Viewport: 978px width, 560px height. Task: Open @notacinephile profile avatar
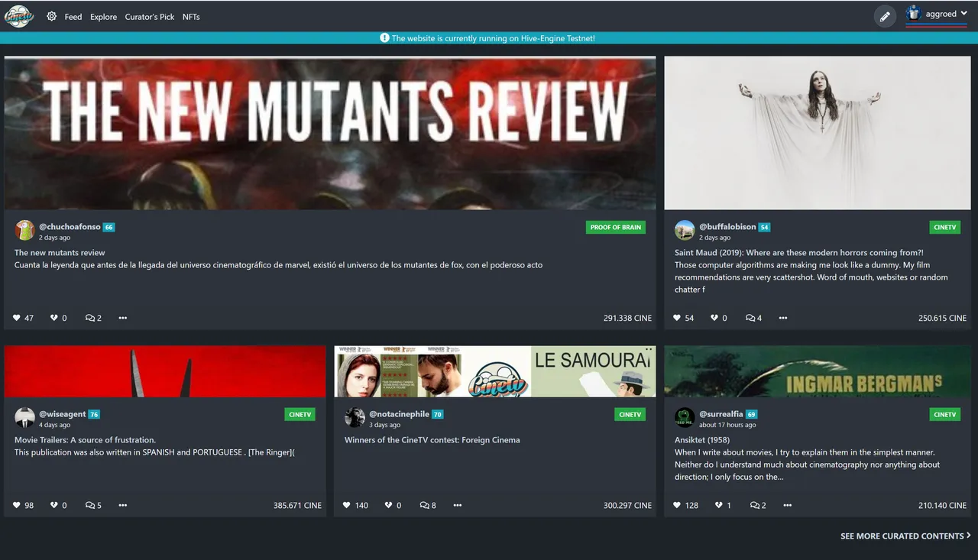(355, 418)
